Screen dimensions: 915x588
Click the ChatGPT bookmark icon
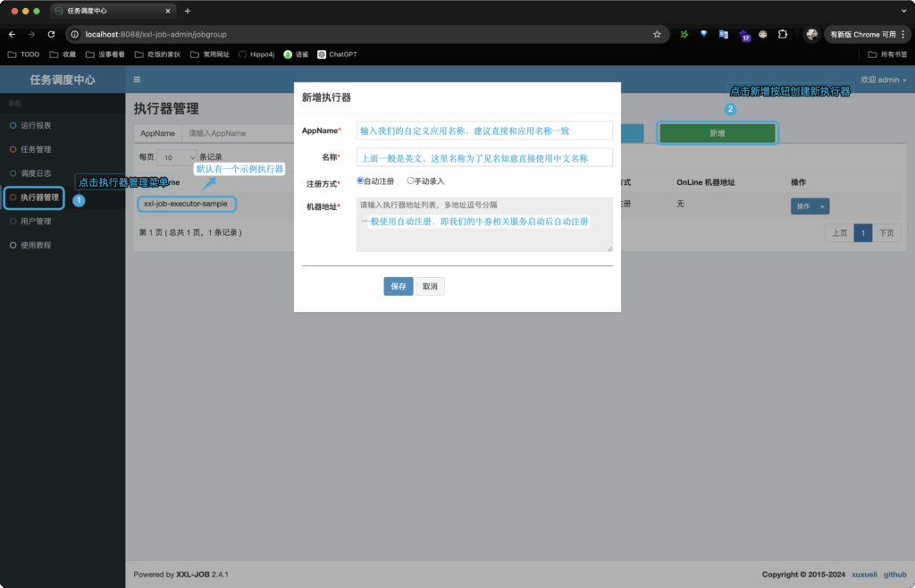[322, 55]
